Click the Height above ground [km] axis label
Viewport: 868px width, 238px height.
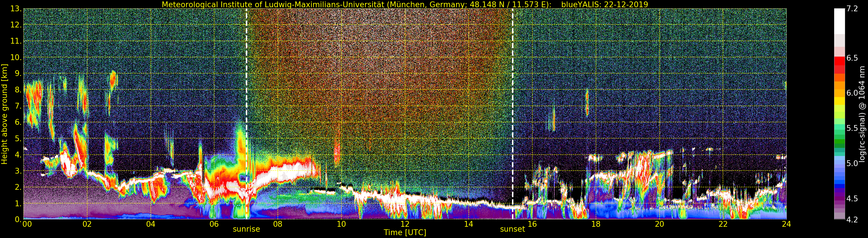point(4,114)
